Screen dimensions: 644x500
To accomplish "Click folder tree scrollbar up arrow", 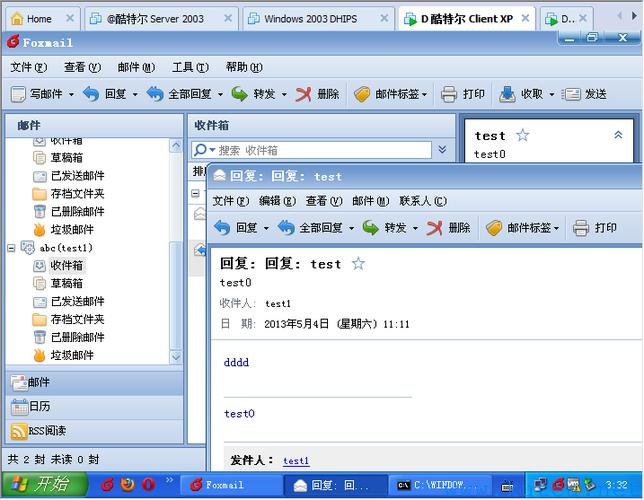I will (x=176, y=146).
